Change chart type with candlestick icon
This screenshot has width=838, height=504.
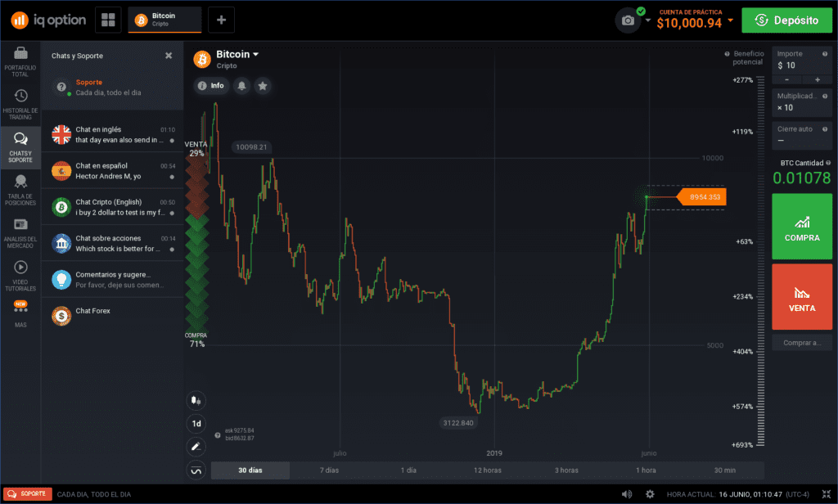pos(196,400)
